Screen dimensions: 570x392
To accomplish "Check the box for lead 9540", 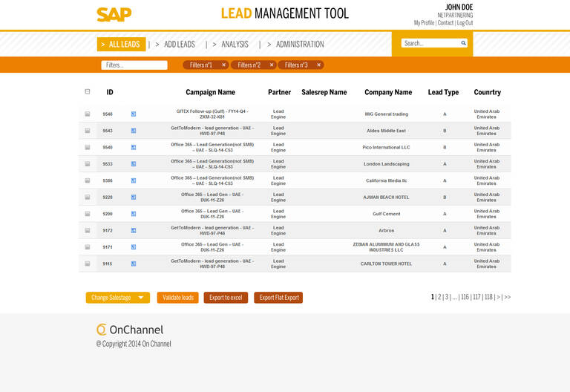I will (88, 147).
